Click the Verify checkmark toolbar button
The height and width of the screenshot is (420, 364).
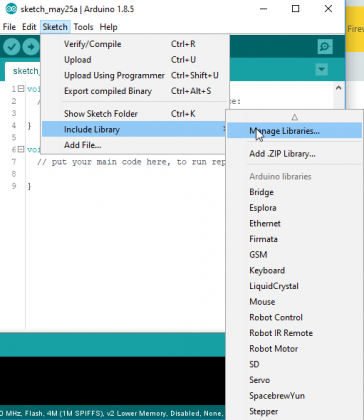click(11, 47)
